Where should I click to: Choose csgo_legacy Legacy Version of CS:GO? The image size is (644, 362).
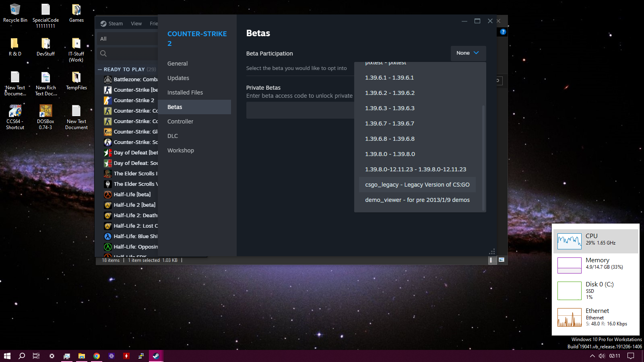[x=417, y=185]
